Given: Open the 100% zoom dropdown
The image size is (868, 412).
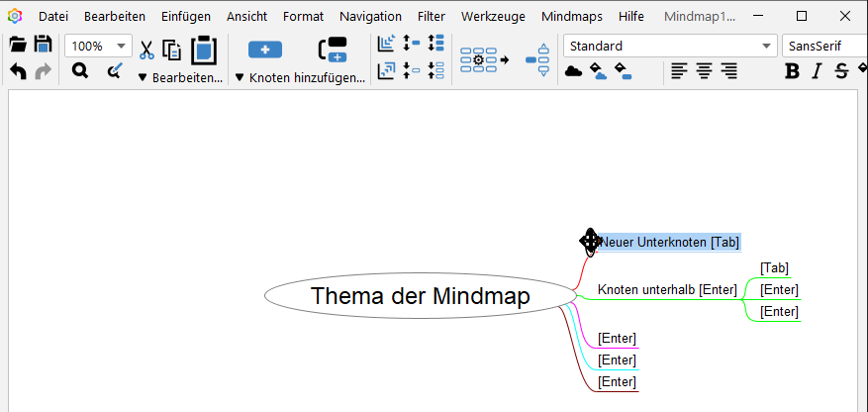Looking at the screenshot, I should 99,46.
